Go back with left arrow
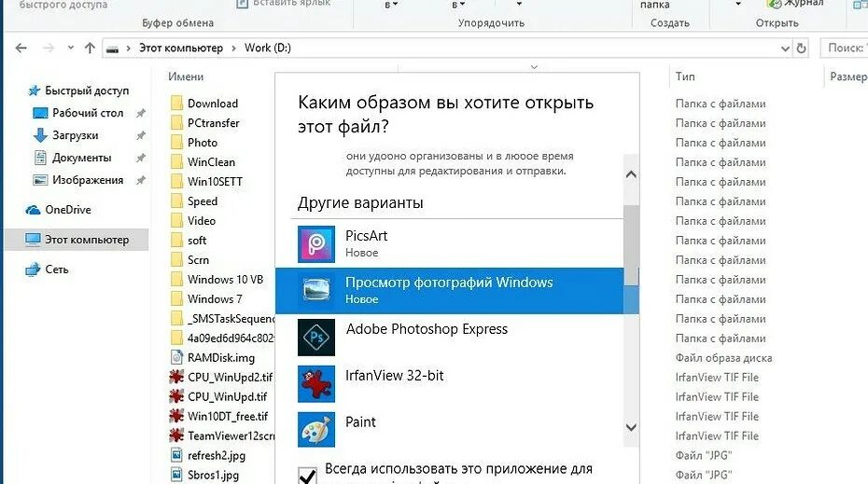 tap(21, 48)
